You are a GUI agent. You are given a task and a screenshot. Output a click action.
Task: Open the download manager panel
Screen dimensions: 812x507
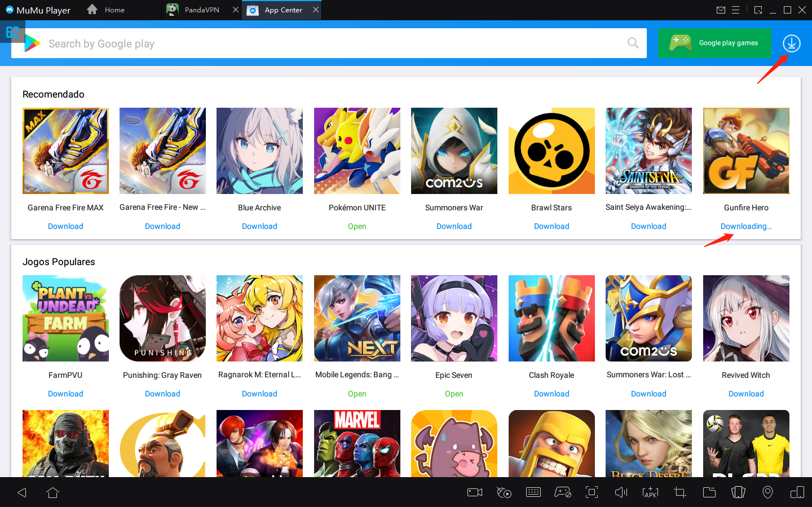click(x=791, y=43)
